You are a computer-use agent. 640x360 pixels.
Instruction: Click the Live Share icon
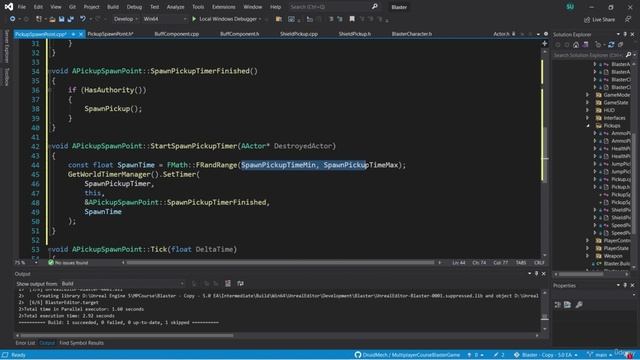tap(587, 20)
